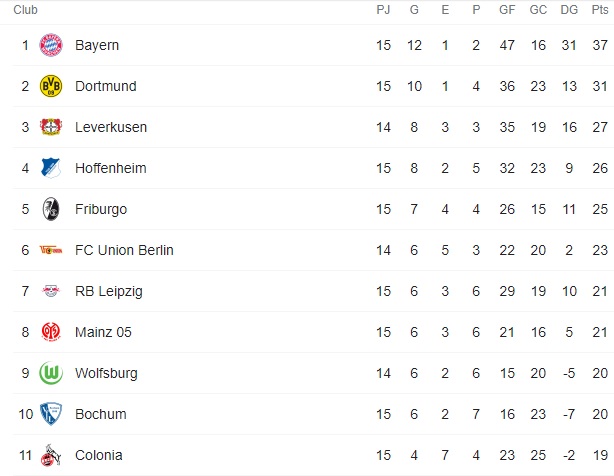
Task: Click the Mainz 05 crest
Action: tap(50, 332)
